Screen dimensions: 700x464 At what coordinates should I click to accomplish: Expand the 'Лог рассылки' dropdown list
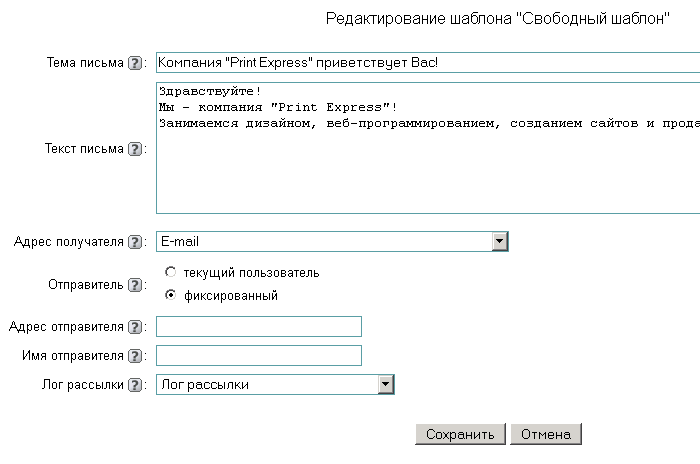click(385, 384)
